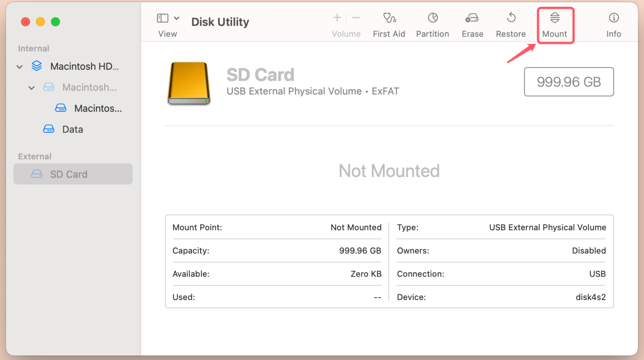Screen dimensions: 644x360
Task: Click the Mount Point value row
Action: (x=277, y=228)
